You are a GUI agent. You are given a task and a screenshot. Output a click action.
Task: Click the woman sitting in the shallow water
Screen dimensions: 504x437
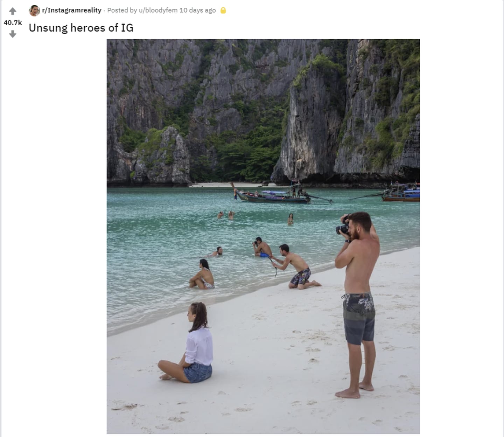[202, 274]
